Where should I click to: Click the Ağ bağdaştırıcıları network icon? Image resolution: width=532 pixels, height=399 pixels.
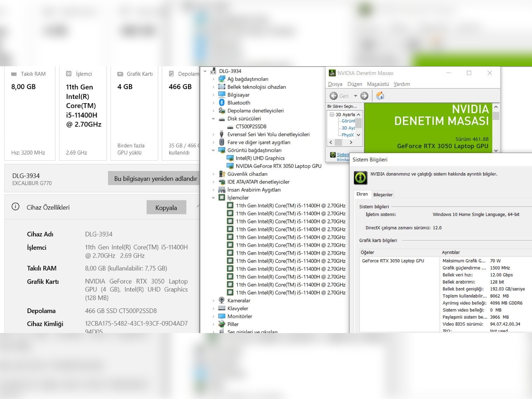pyautogui.click(x=222, y=79)
